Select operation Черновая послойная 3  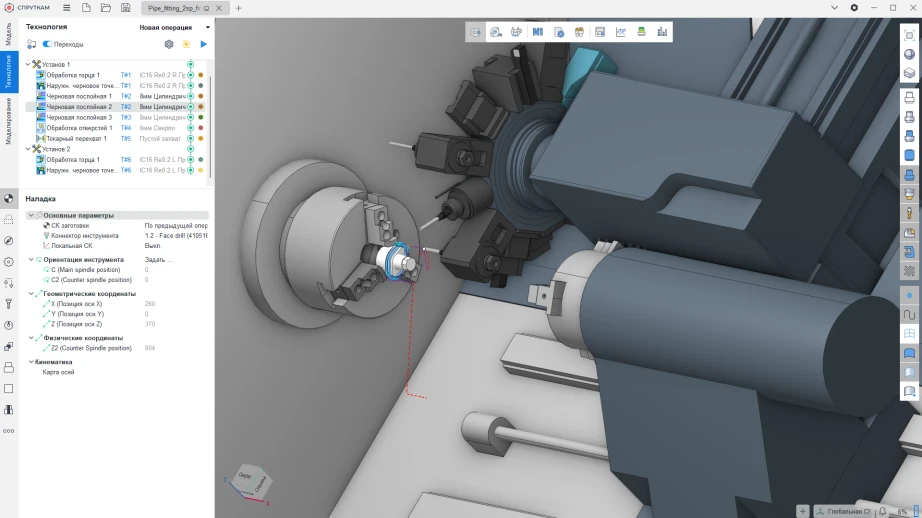79,118
